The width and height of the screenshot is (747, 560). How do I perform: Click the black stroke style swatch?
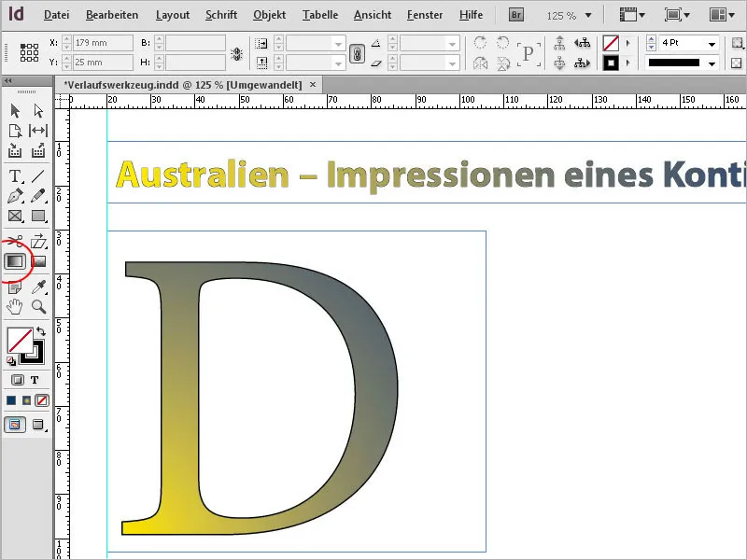click(674, 62)
